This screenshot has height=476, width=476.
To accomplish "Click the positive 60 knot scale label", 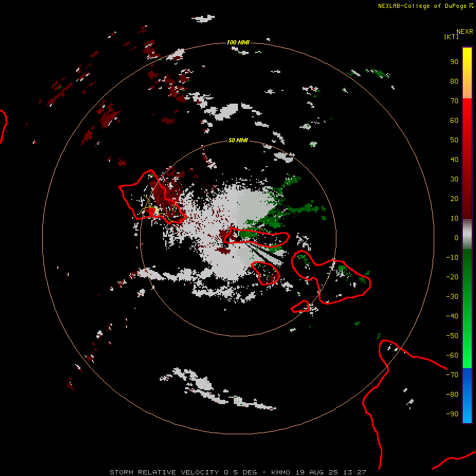I will pos(454,120).
